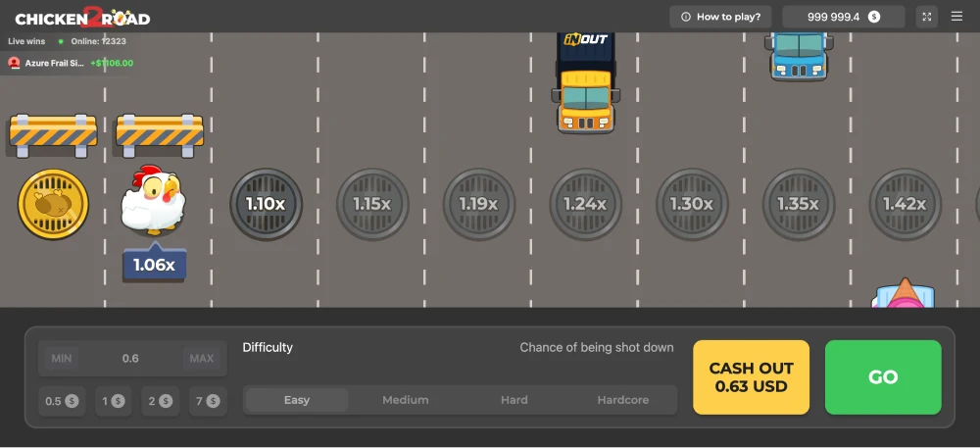Click the 1.24x manhole multiplier

[x=586, y=204]
